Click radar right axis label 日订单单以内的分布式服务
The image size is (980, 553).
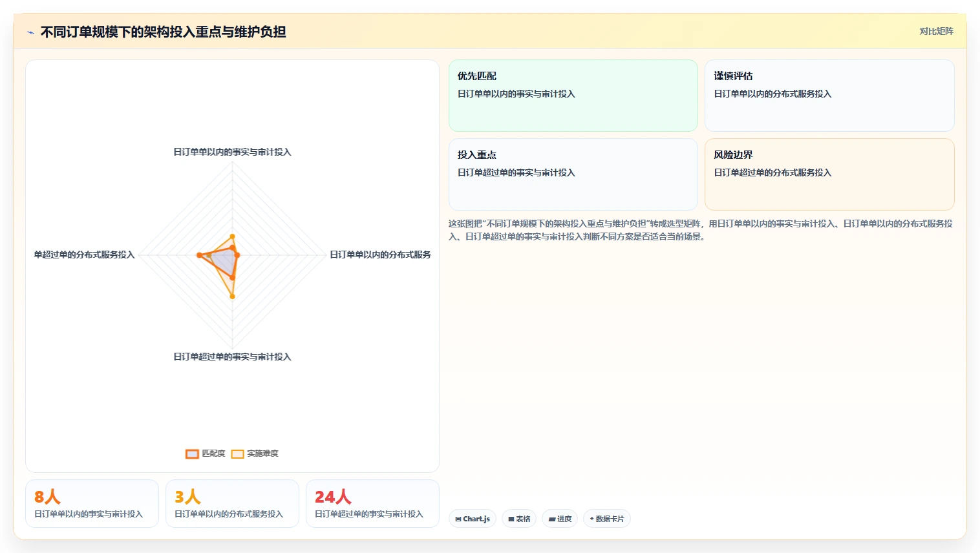(x=380, y=255)
